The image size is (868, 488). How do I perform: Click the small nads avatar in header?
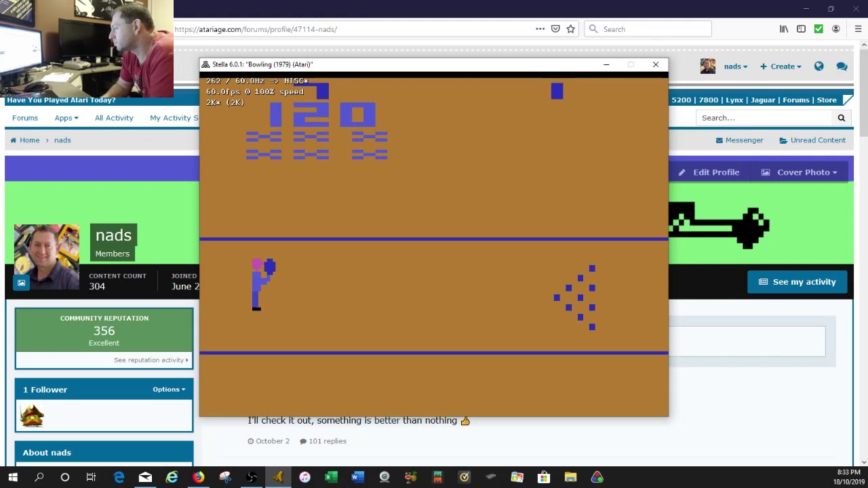pos(708,66)
